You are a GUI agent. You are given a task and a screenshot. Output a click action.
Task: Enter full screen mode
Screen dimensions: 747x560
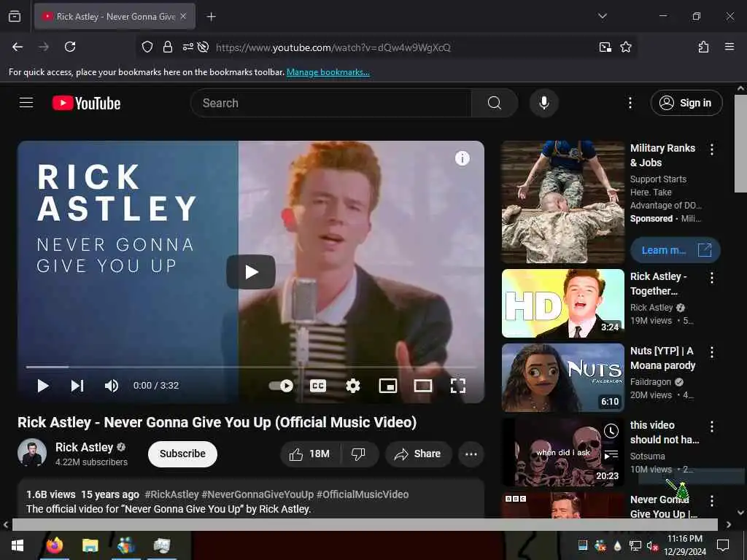(458, 386)
